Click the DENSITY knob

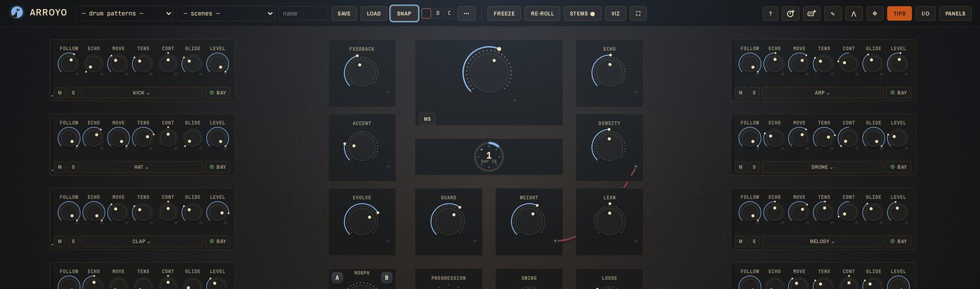(x=609, y=146)
